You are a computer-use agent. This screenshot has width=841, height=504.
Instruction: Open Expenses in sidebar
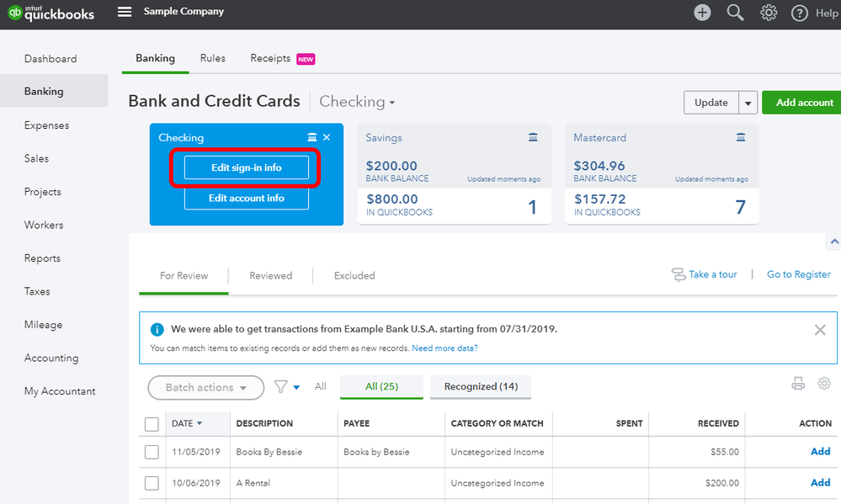tap(46, 125)
